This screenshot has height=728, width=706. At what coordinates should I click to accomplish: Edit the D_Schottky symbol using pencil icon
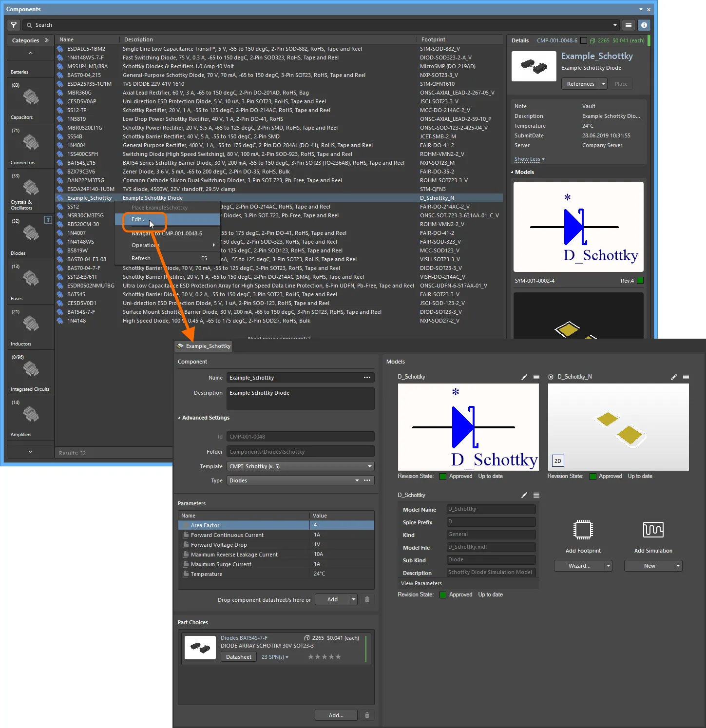pos(524,377)
